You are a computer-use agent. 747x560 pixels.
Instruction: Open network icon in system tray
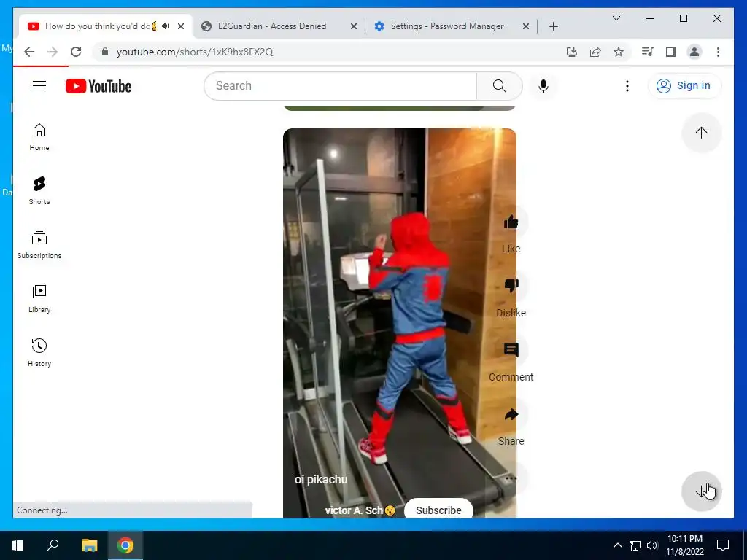click(635, 545)
